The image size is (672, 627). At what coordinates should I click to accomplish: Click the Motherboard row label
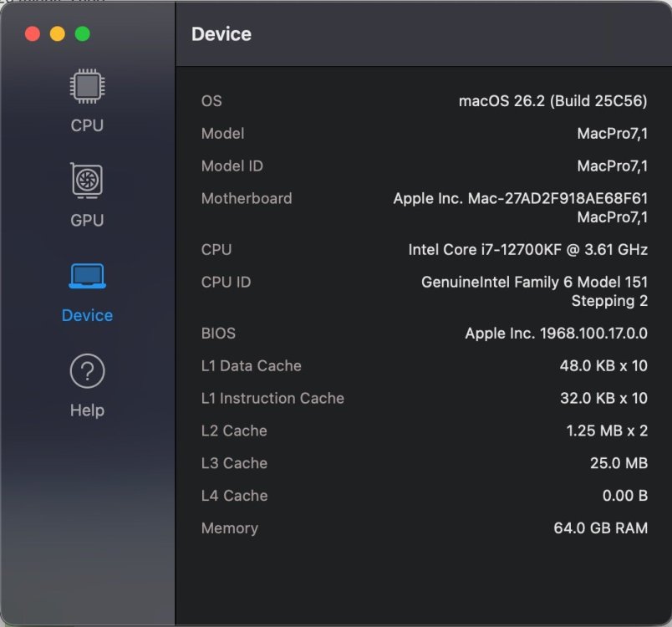coord(247,198)
